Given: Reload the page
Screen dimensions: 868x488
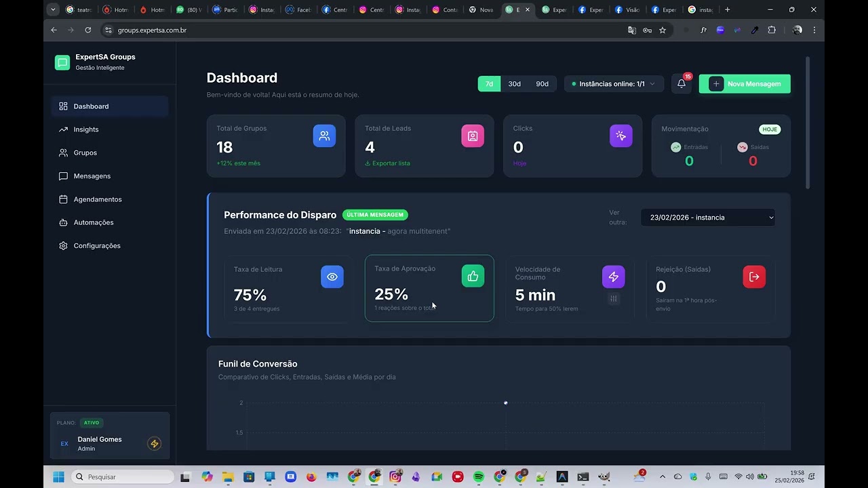Looking at the screenshot, I should [x=88, y=30].
